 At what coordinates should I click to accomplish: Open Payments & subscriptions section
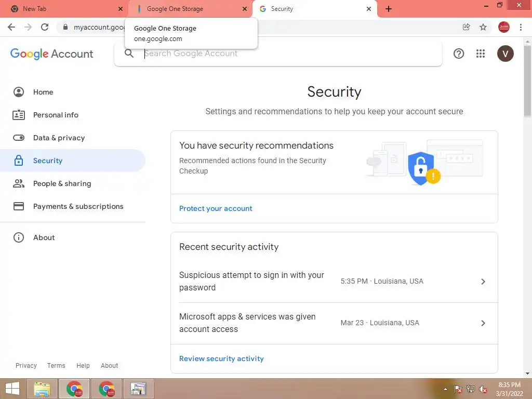coord(78,206)
